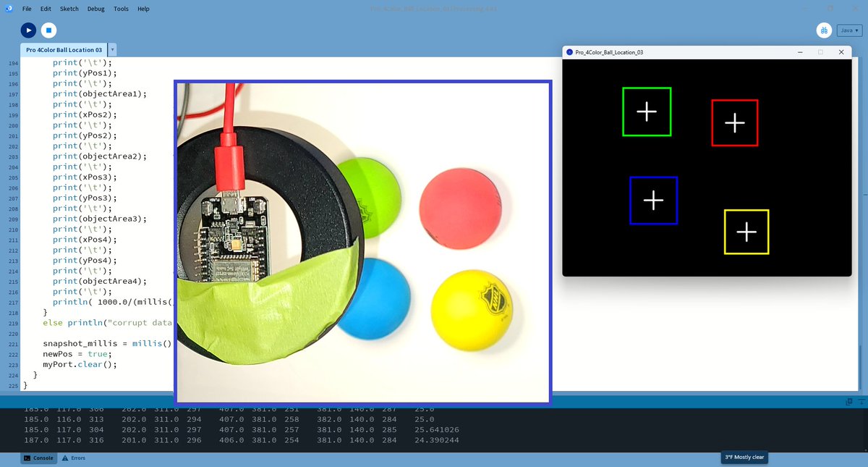This screenshot has height=467, width=868.
Task: Stop the sketch using the stop icon
Action: 49,30
